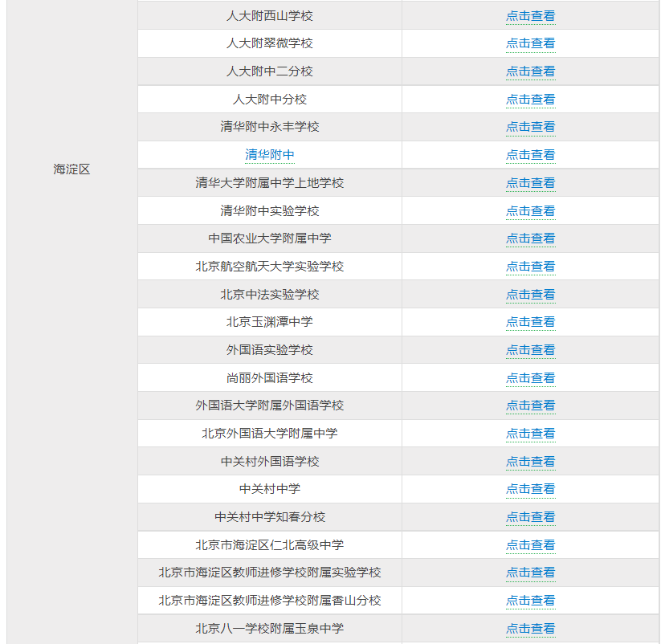Select the cell 中关村中学

pyautogui.click(x=270, y=489)
